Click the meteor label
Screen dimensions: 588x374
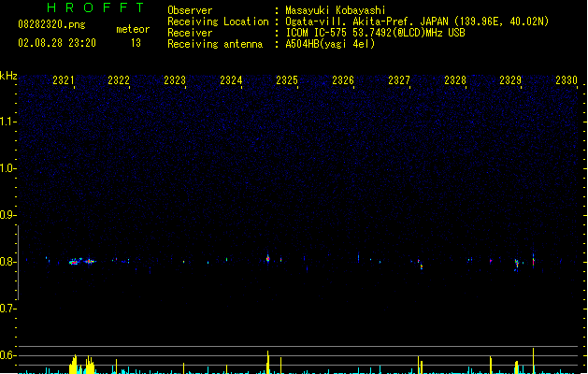point(133,29)
